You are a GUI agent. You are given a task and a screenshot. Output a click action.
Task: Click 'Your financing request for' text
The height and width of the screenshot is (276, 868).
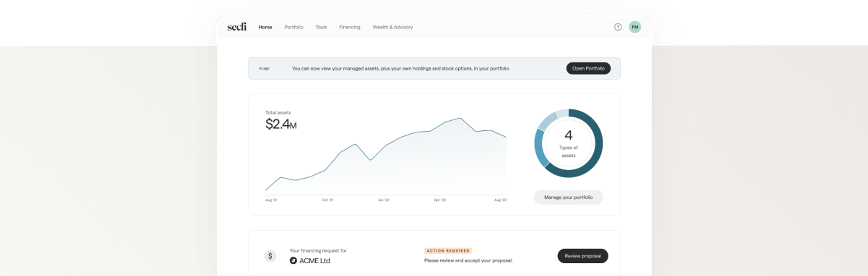[x=318, y=251]
